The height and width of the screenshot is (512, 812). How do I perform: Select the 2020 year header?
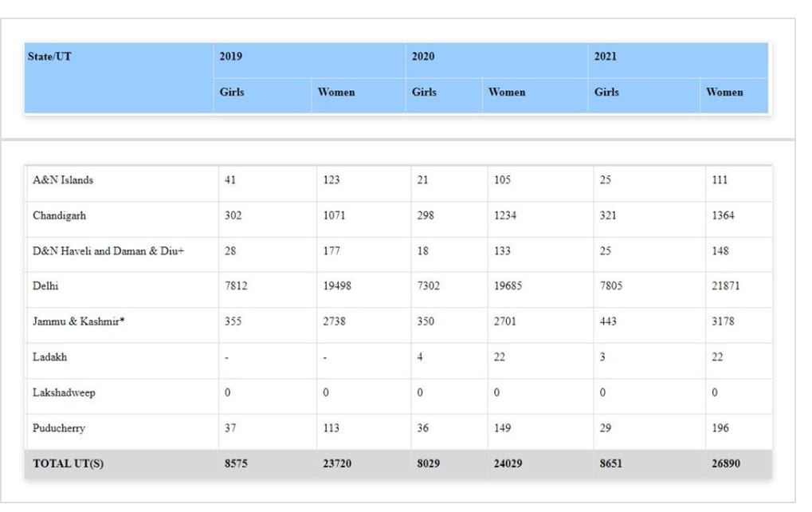point(423,57)
